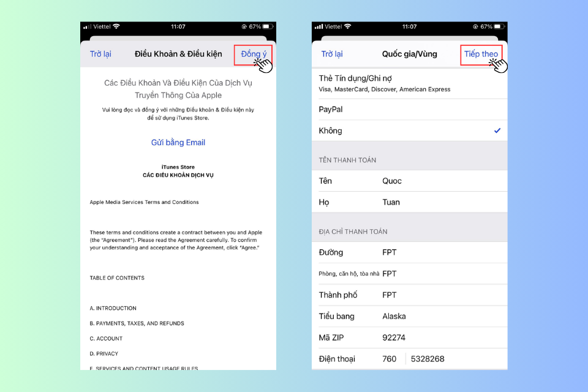The height and width of the screenshot is (392, 588).
Task: Tap C. ACCOUNT in table of contents
Action: click(106, 338)
